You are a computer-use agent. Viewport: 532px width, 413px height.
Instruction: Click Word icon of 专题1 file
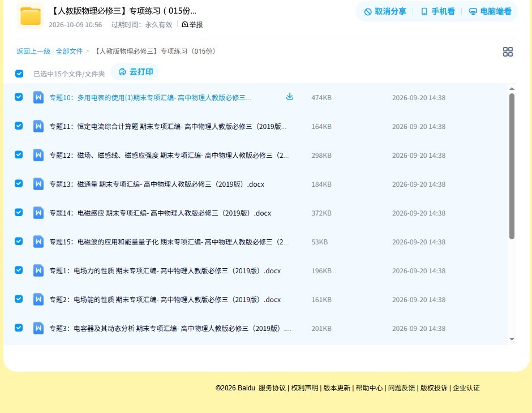38,270
